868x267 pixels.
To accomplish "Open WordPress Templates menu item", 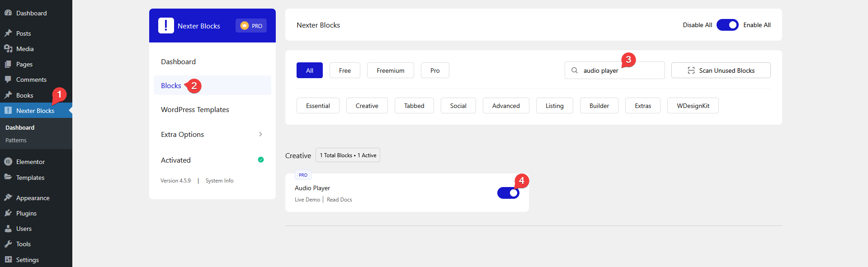I will [212, 109].
